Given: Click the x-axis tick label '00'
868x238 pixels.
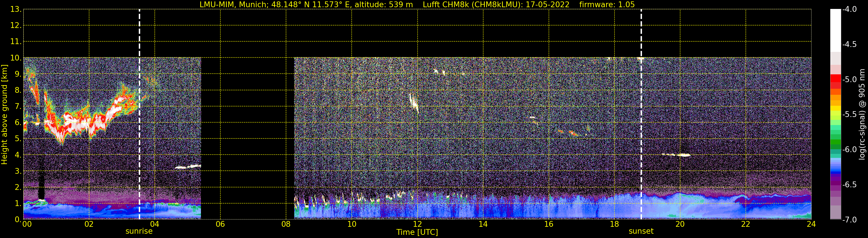Looking at the screenshot, I should (x=27, y=224).
